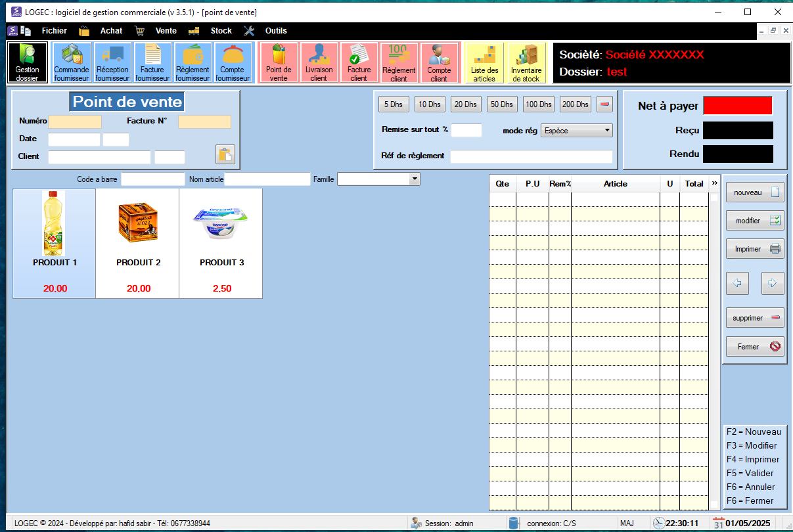Open Inventaire de stock

point(526,63)
